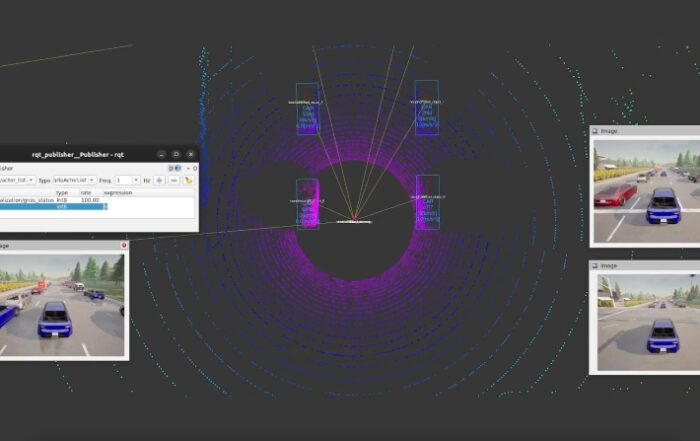
Task: Minimize the rqt_publisher window
Action: pos(162,154)
